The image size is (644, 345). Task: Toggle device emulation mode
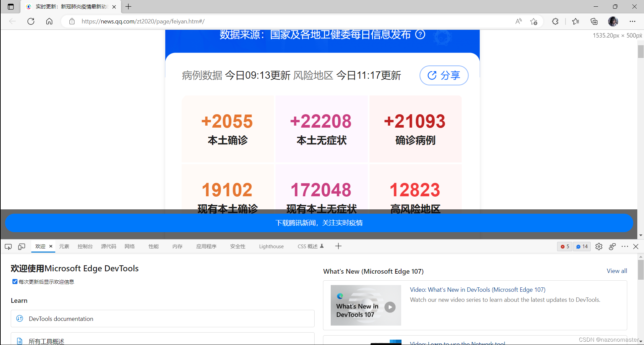[21, 246]
